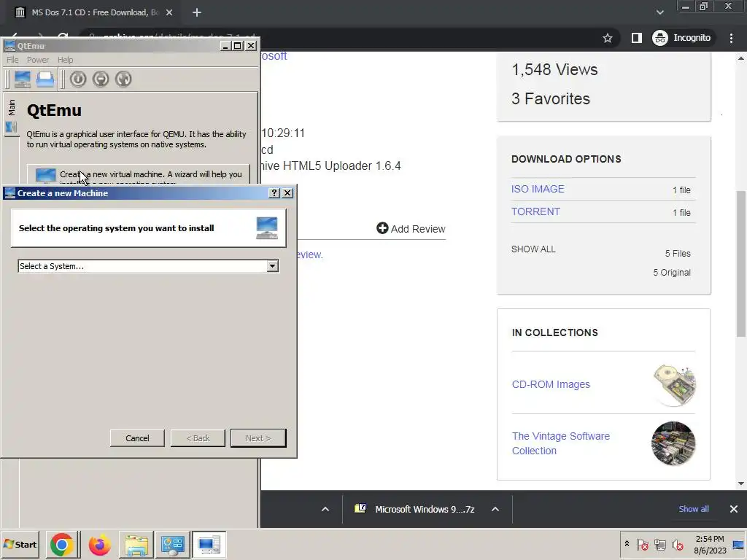Click Create a new virtual machine button
747x560 pixels.
pyautogui.click(x=138, y=175)
